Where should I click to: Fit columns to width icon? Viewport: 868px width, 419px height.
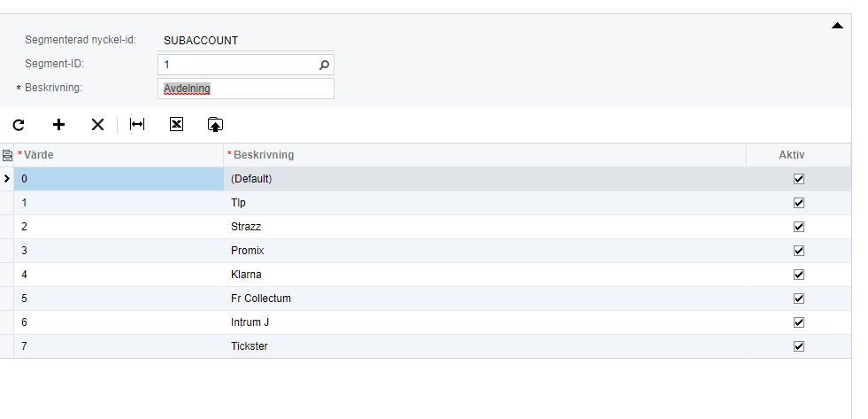(x=137, y=124)
